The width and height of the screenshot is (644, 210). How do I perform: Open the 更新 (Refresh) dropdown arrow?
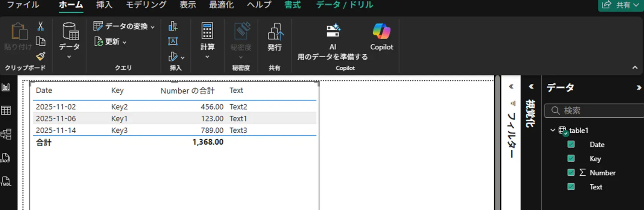pyautogui.click(x=125, y=42)
